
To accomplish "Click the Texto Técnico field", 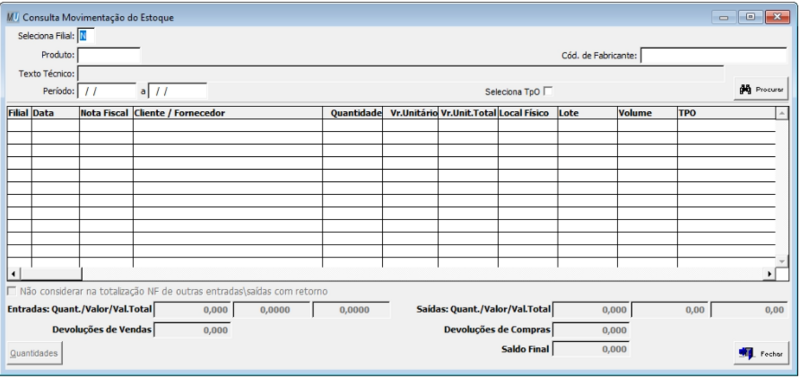I will [401, 73].
